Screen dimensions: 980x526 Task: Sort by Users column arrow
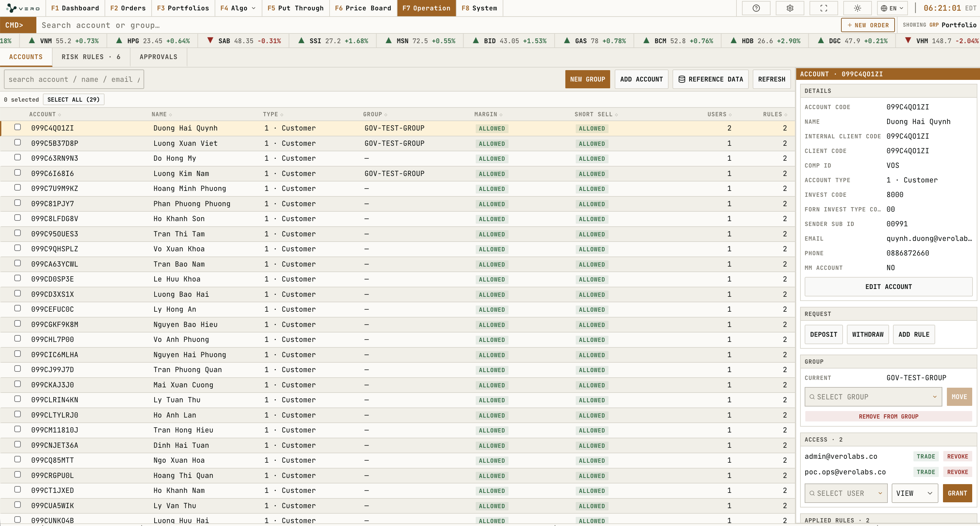(x=730, y=115)
